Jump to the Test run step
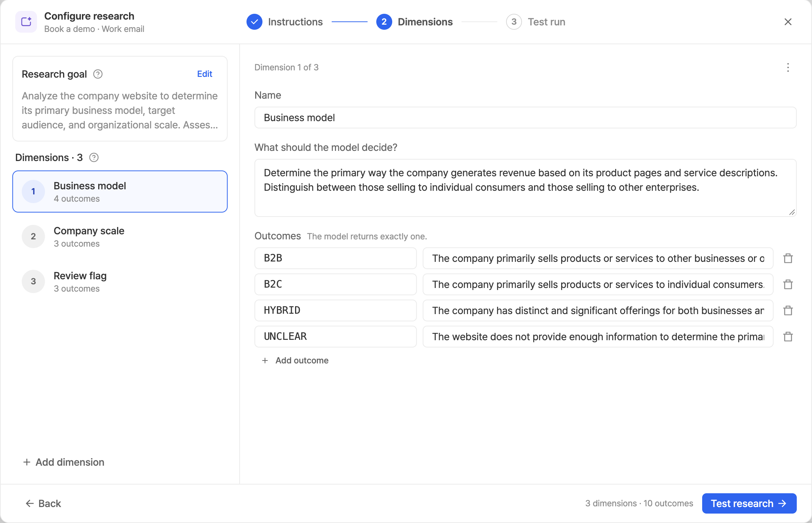 tap(536, 22)
